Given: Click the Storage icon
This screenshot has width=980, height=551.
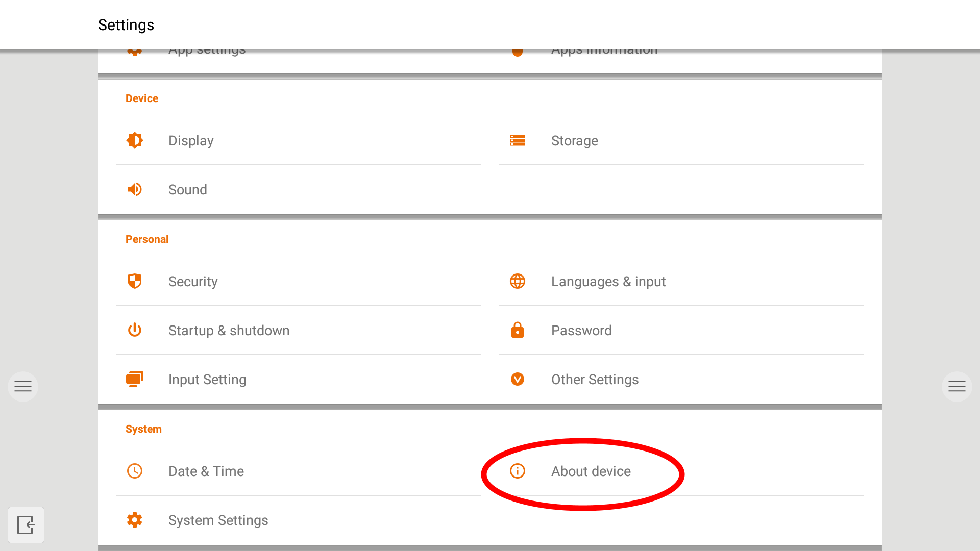Looking at the screenshot, I should (x=518, y=140).
